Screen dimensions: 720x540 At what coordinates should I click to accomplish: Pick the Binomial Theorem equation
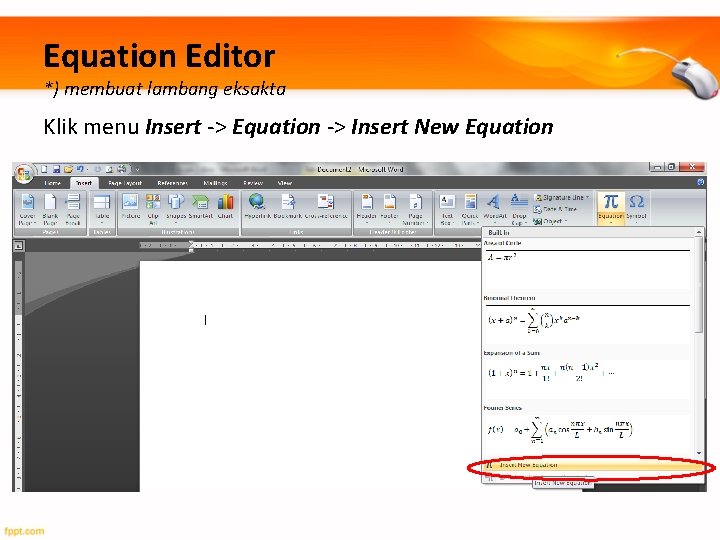(587, 320)
